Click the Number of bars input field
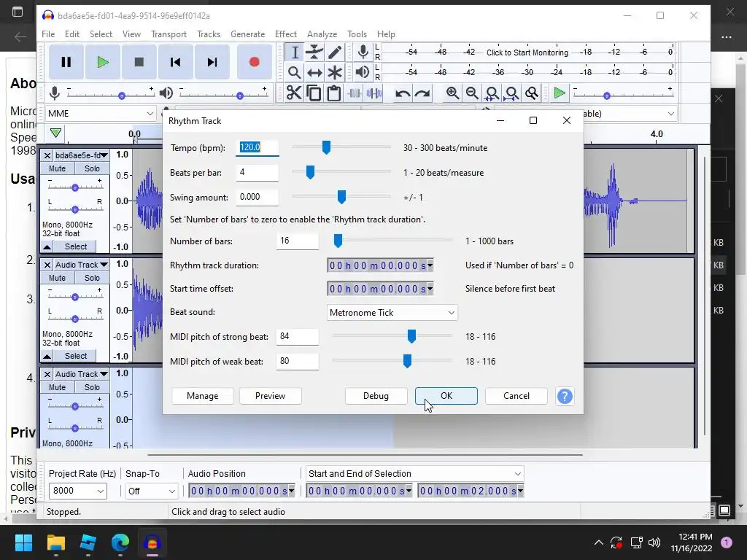 pyautogui.click(x=298, y=241)
